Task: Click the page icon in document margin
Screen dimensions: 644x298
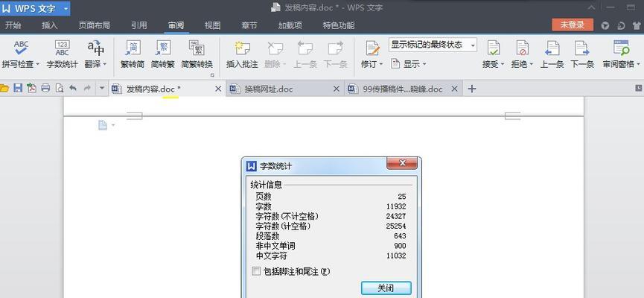Action: click(x=103, y=125)
